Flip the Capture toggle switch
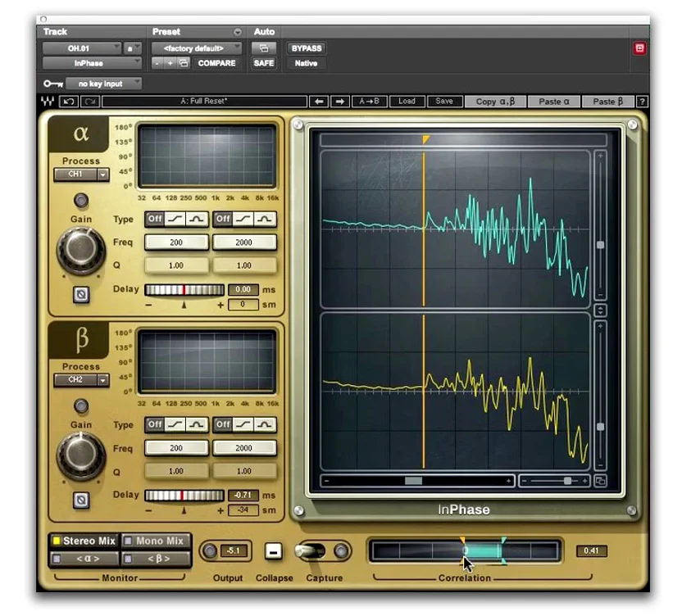The image size is (682, 616). 310,551
